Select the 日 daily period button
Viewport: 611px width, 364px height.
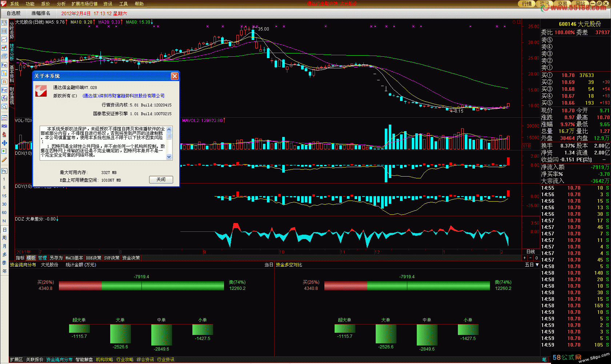click(x=4, y=230)
